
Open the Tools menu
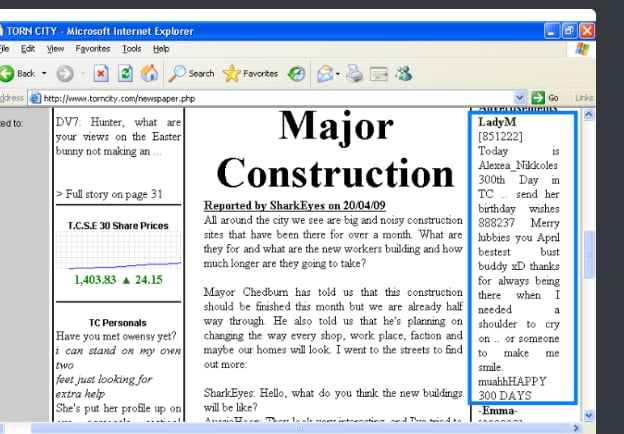click(131, 48)
